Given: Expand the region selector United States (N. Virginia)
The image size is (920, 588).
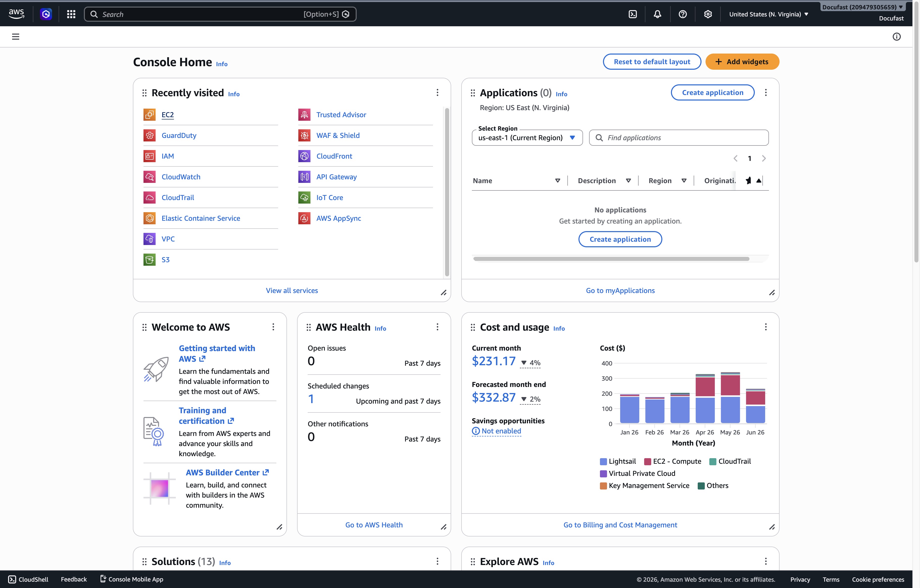Looking at the screenshot, I should [769, 14].
